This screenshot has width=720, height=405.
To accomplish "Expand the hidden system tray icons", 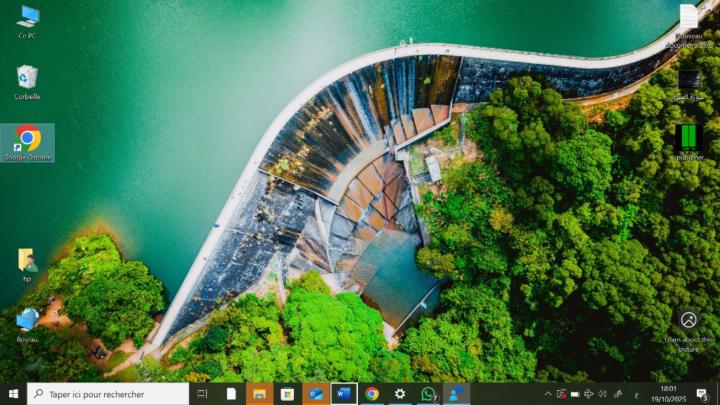I will pos(547,394).
